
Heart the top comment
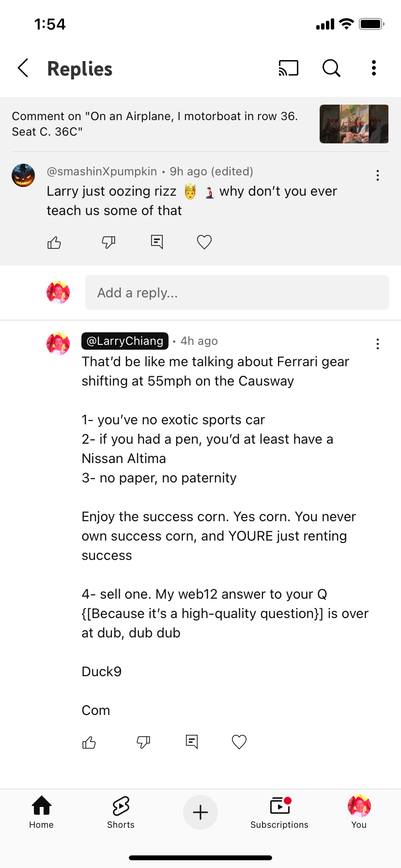pyautogui.click(x=204, y=242)
